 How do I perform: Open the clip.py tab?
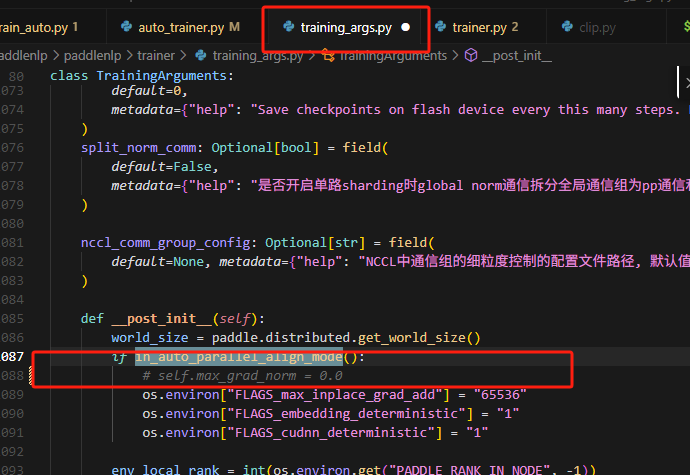click(x=598, y=27)
